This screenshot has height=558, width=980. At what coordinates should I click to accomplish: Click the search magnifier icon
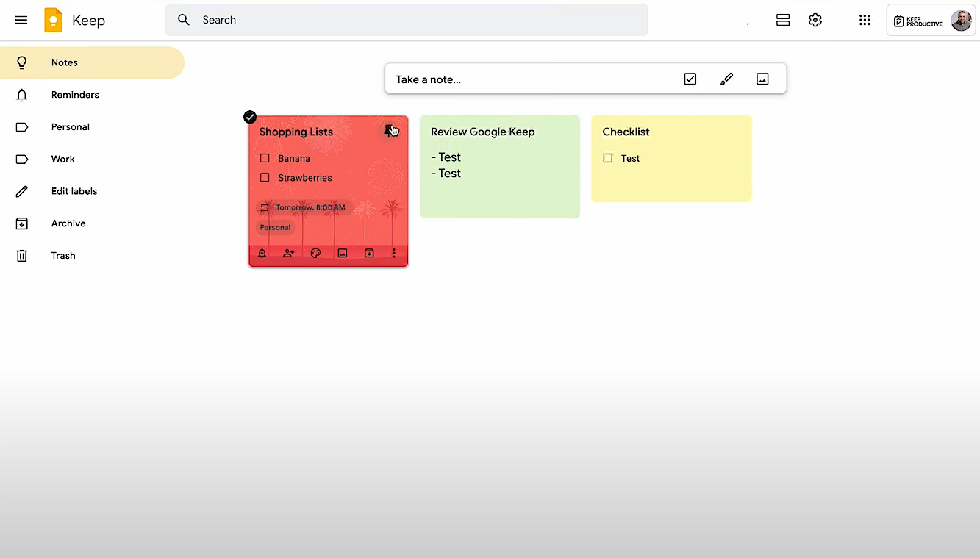click(184, 20)
